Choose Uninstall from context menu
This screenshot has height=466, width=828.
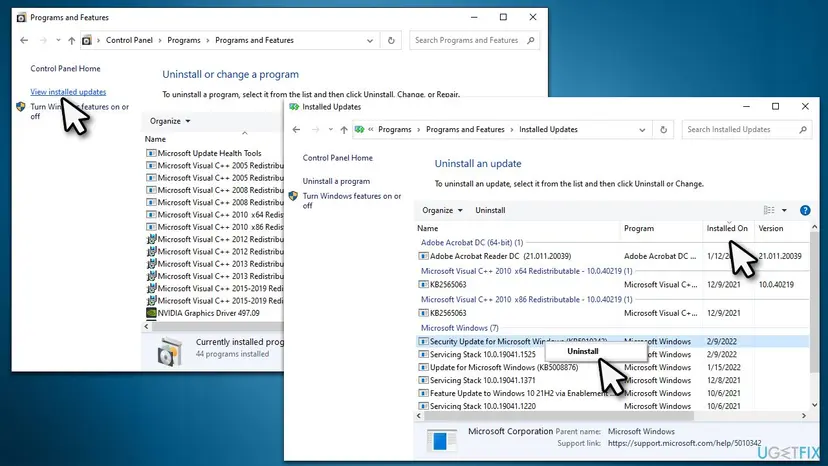(x=582, y=351)
